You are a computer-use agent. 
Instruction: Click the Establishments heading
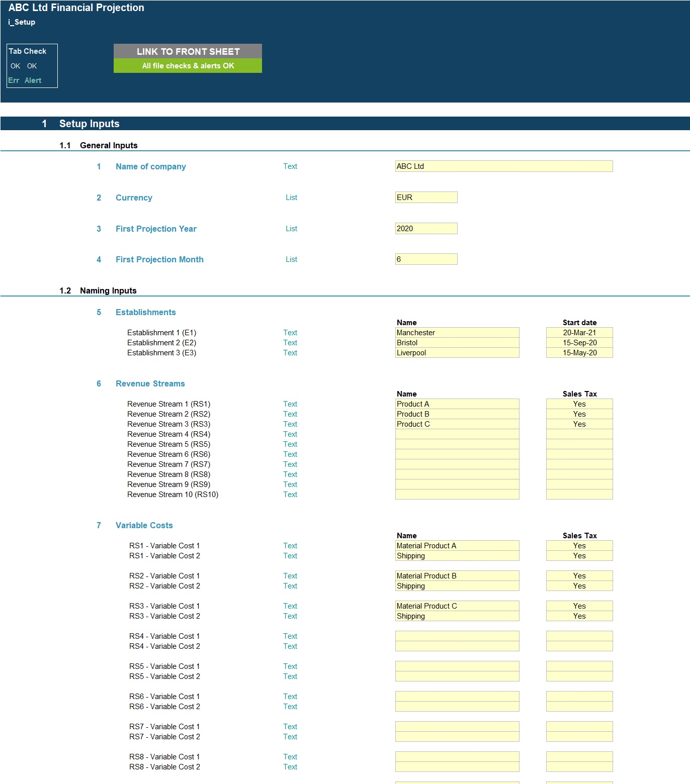point(146,312)
